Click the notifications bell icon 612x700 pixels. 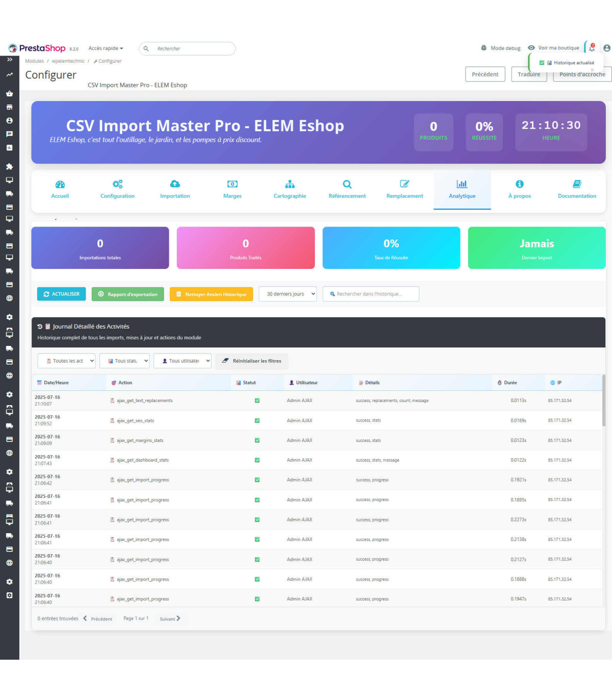coord(592,48)
